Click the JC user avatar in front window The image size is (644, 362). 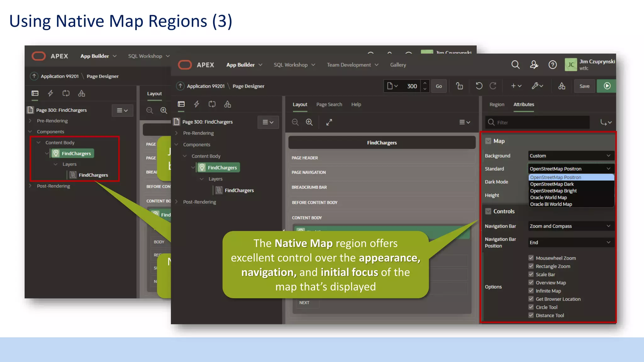(x=571, y=65)
